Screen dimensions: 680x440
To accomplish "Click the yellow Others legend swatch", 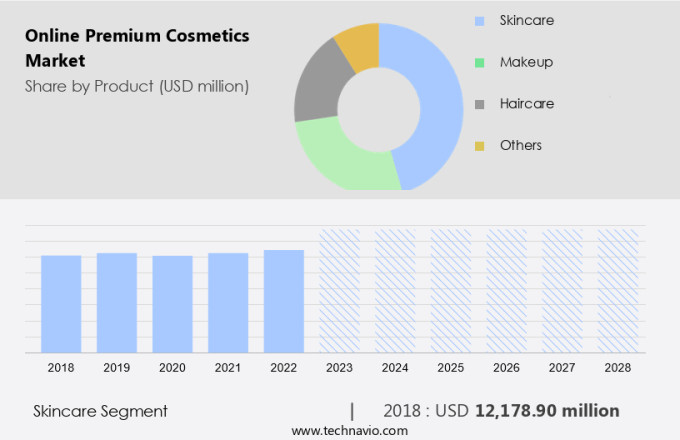I will 479,146.
